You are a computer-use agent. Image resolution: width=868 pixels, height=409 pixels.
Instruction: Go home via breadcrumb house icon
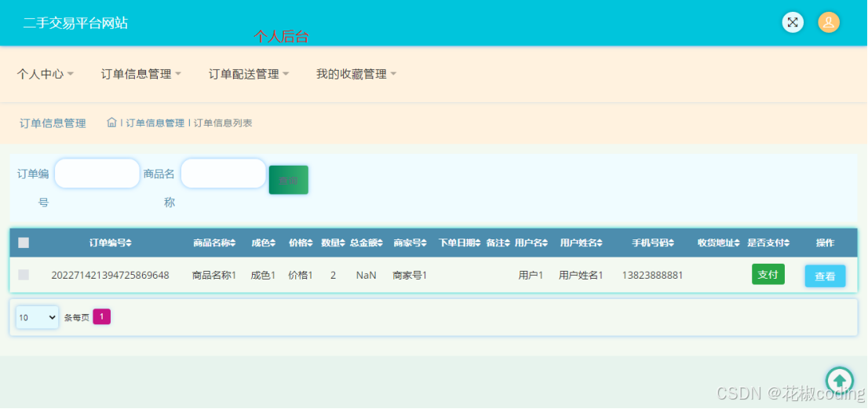tap(111, 122)
